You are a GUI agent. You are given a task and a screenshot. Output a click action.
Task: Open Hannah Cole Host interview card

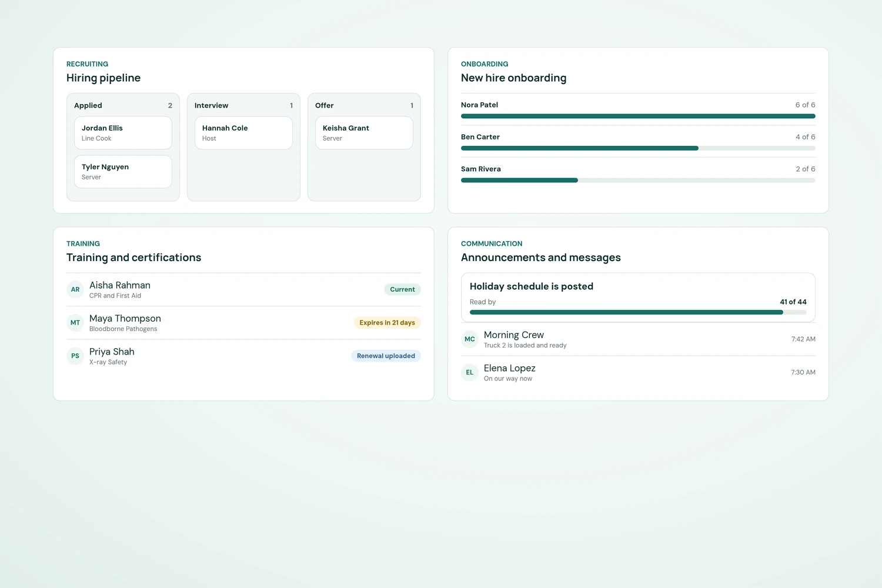(243, 133)
